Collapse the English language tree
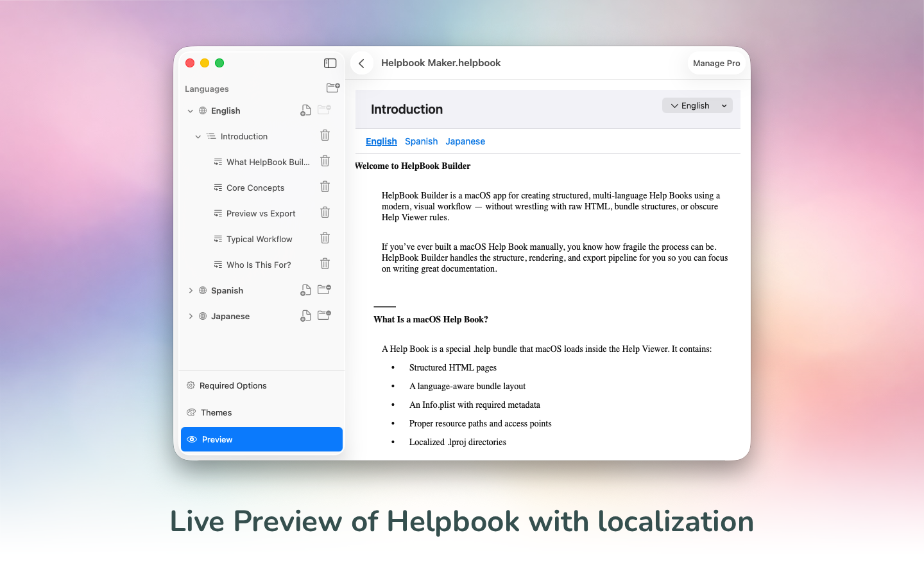The height and width of the screenshot is (578, 924). click(x=191, y=111)
